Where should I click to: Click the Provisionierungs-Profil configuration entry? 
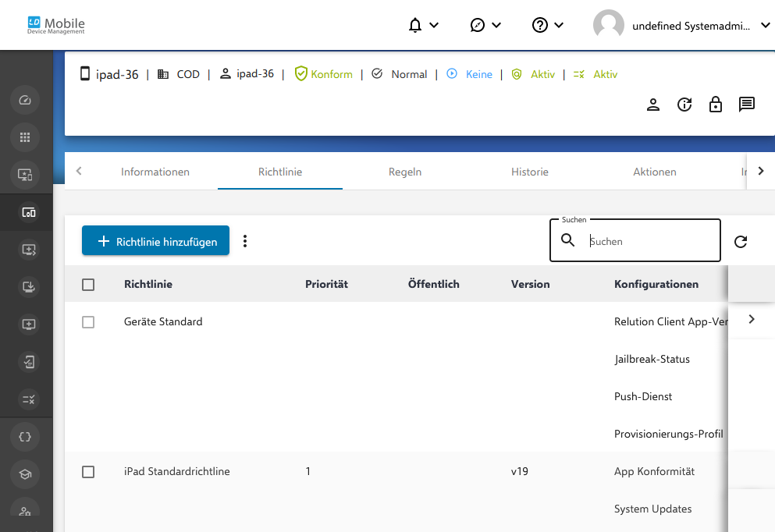tap(668, 434)
